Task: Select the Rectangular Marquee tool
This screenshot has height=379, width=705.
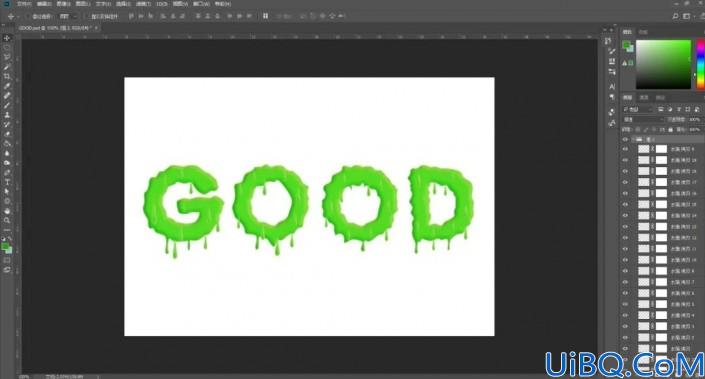Action: 7,48
